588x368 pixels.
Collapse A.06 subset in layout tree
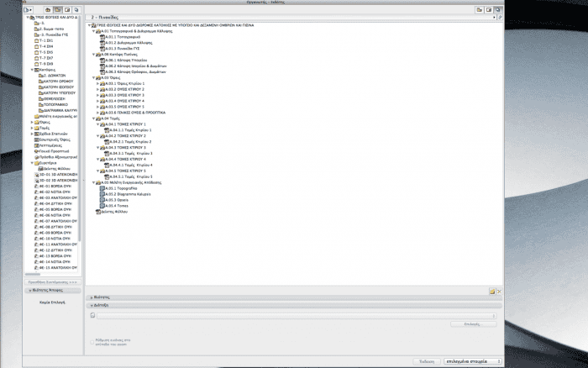click(94, 55)
